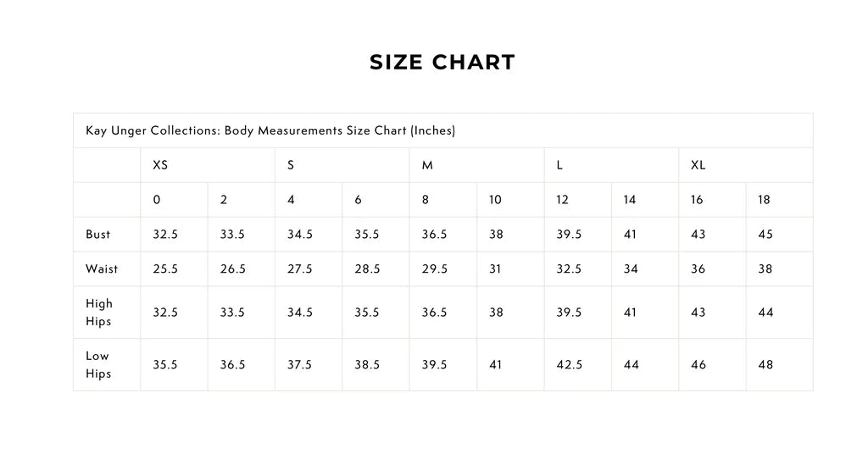Click the Low Hips value 42.5 cell
This screenshot has height=454, width=868.
coord(569,365)
